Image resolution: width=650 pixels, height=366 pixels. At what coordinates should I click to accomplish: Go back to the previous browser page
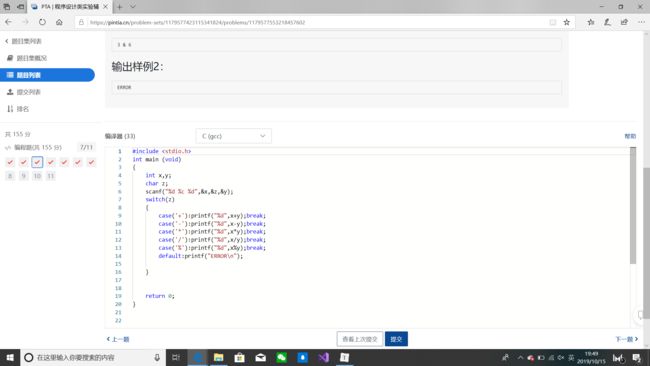tap(9, 22)
